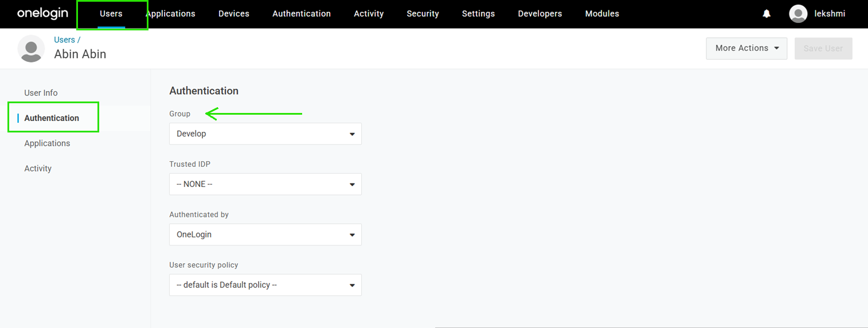Open the Authenticated by OneLogin dropdown
The image size is (868, 328).
click(x=265, y=235)
